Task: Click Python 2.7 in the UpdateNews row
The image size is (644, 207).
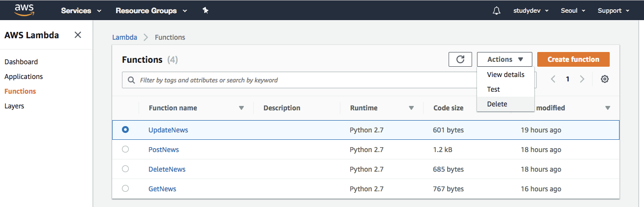Action: [366, 130]
